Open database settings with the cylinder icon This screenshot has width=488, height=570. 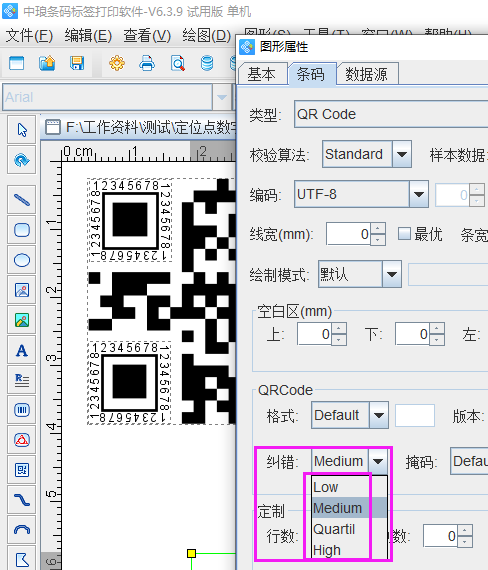(207, 63)
